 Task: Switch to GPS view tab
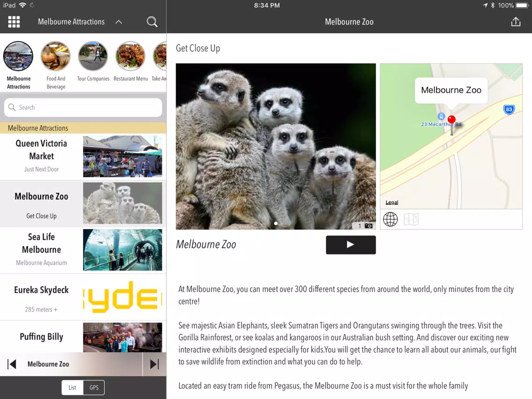tap(94, 387)
